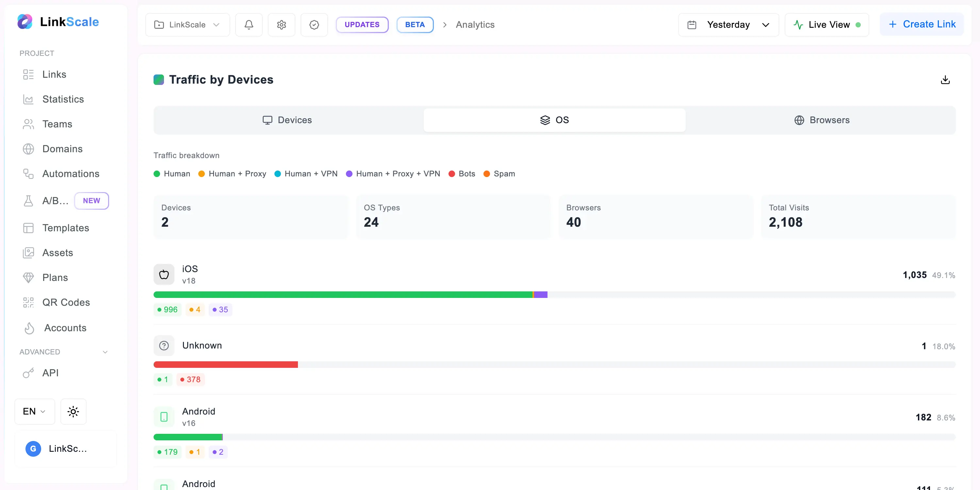Open the LinkScale project dropdown

click(187, 24)
